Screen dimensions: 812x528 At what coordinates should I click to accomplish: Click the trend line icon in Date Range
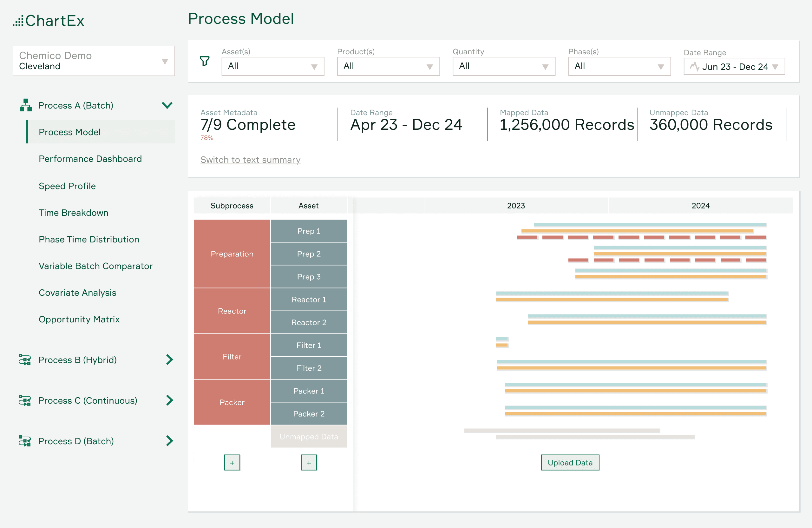coord(694,66)
